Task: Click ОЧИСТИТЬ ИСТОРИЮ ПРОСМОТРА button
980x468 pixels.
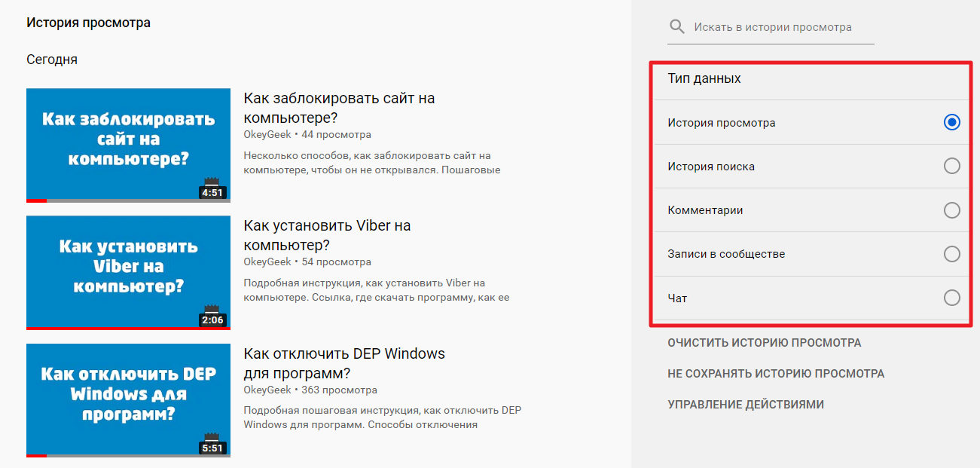Action: coord(764,343)
